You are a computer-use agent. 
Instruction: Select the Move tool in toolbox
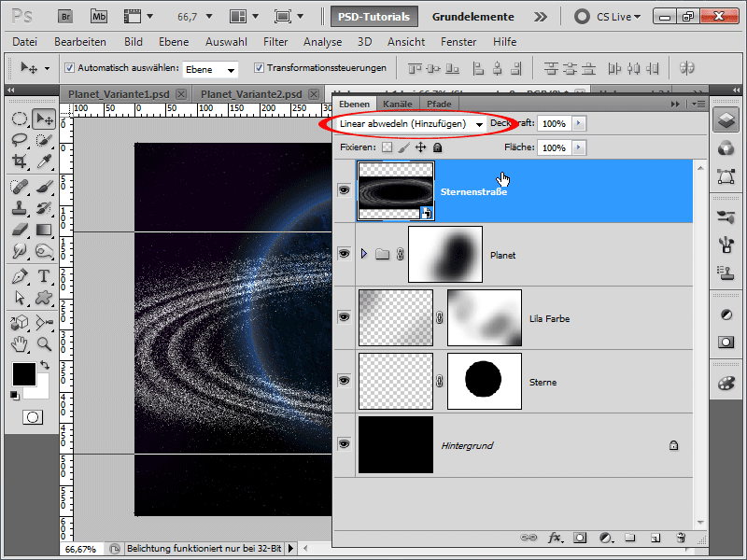(44, 119)
